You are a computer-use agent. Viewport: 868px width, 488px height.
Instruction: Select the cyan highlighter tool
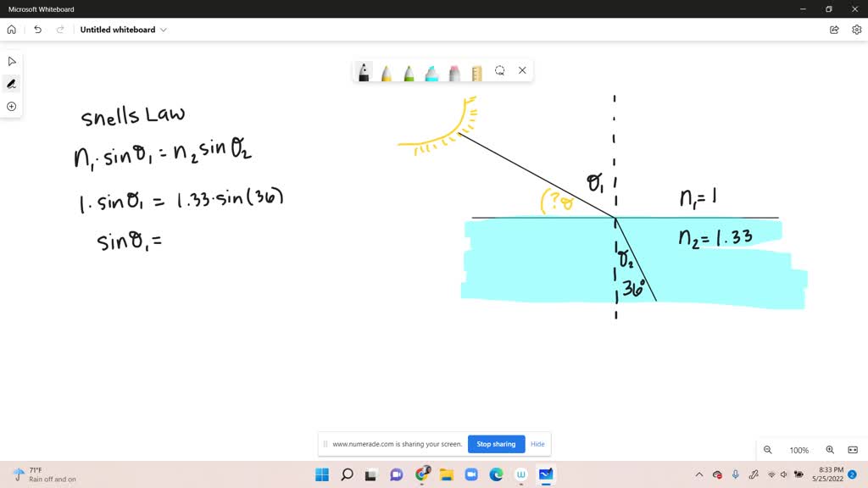(431, 72)
